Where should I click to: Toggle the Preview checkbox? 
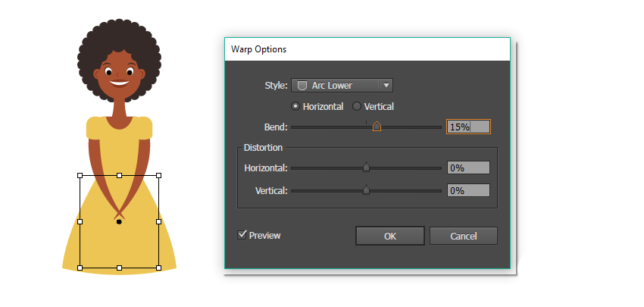pos(242,235)
